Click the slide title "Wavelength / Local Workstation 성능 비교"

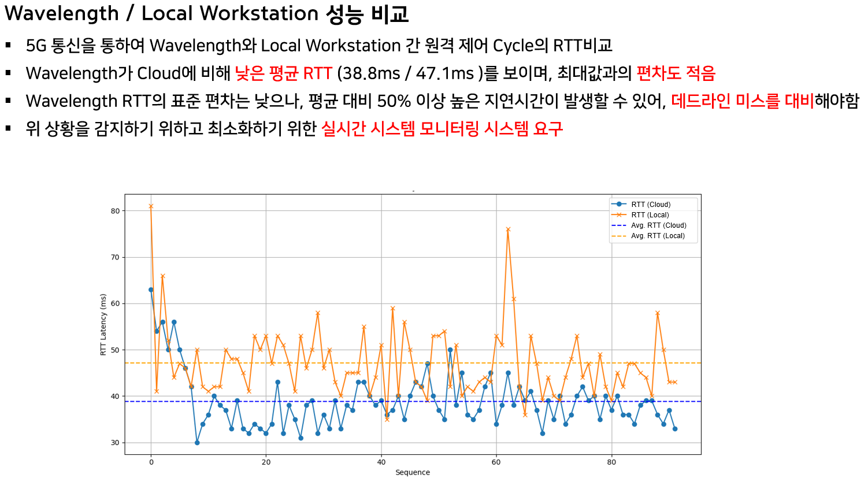[x=206, y=14]
